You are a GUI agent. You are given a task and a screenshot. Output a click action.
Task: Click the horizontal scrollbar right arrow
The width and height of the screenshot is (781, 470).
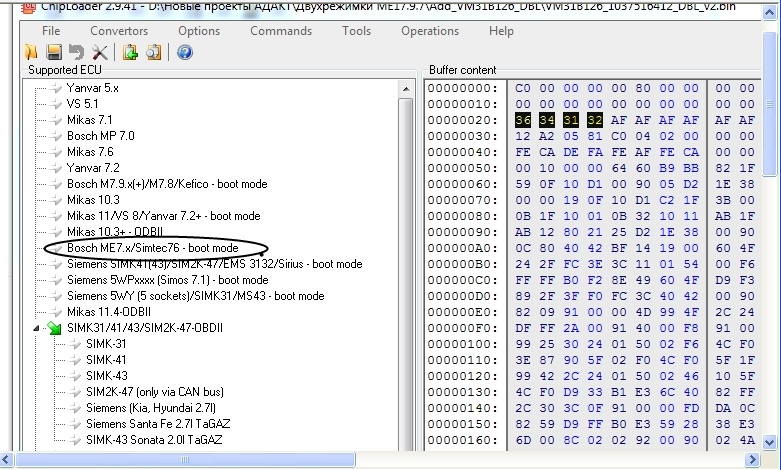[x=753, y=459]
